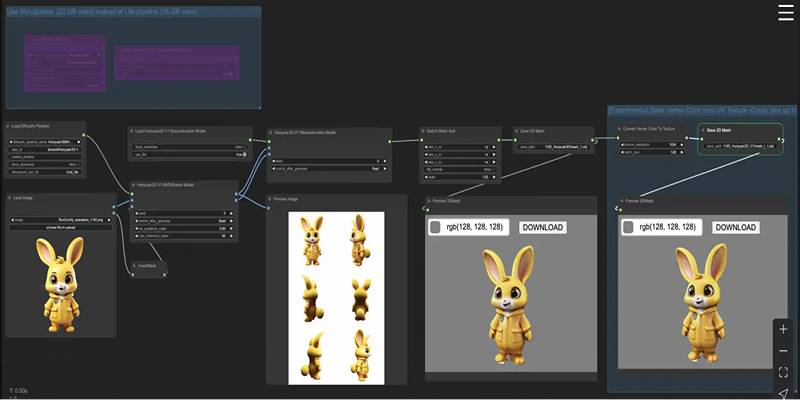800x400 pixels.
Task: Click the 3D bunny viewport in right Preview 3DMesh
Action: [704, 291]
